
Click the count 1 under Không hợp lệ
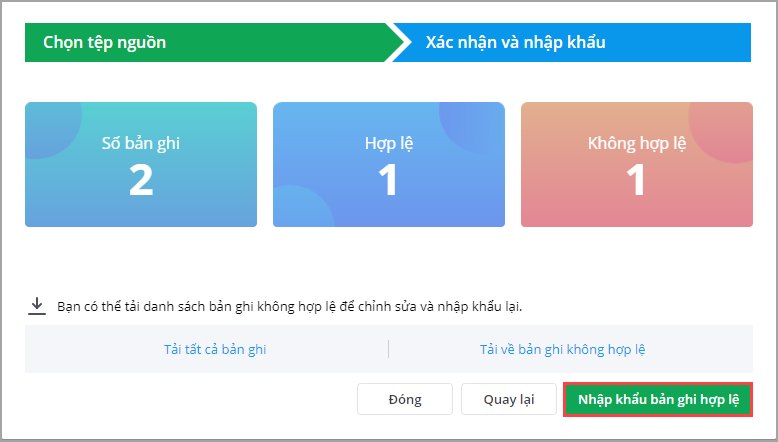(636, 180)
